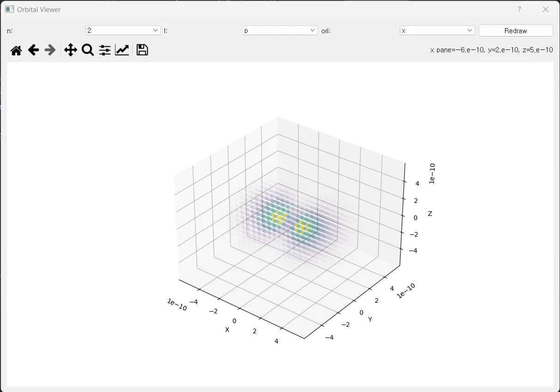Go forward to the next view
This screenshot has height=392, width=560.
pos(50,50)
